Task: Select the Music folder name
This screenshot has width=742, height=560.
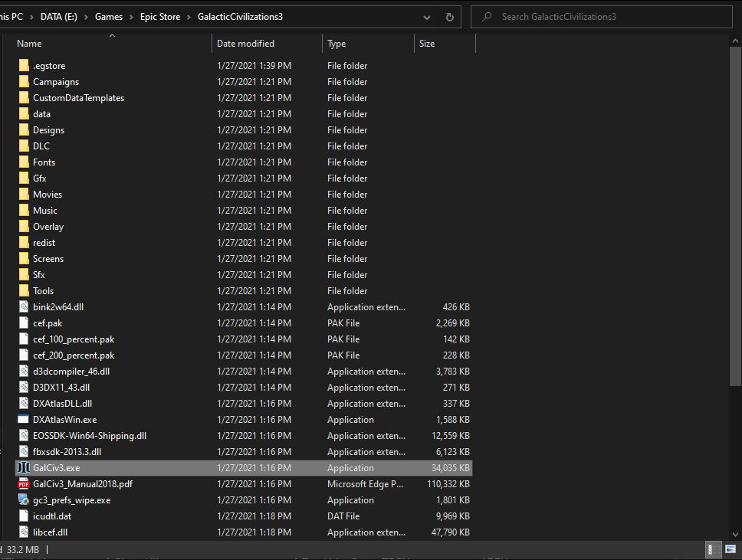Action: 45,211
